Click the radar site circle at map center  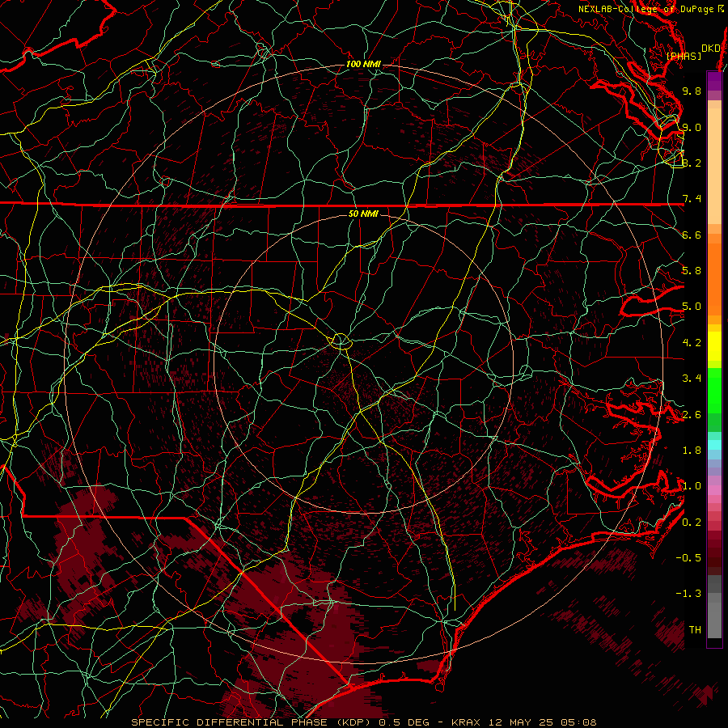[x=341, y=341]
